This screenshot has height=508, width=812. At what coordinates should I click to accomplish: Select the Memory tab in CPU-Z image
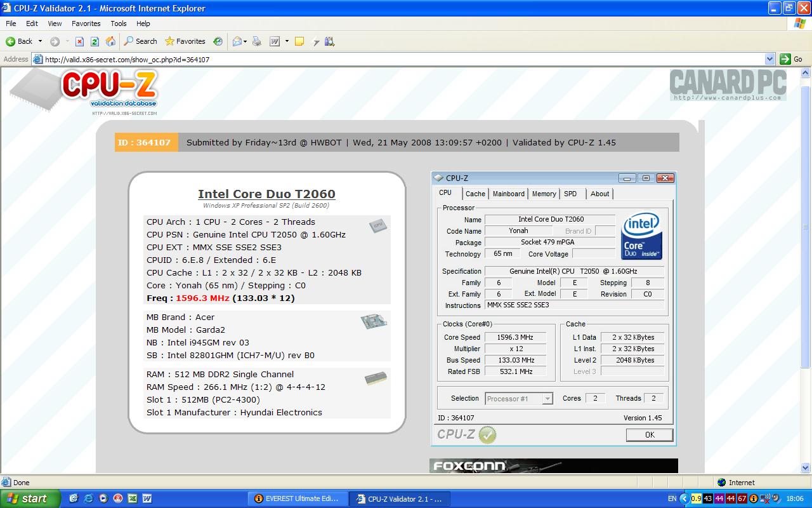(544, 194)
